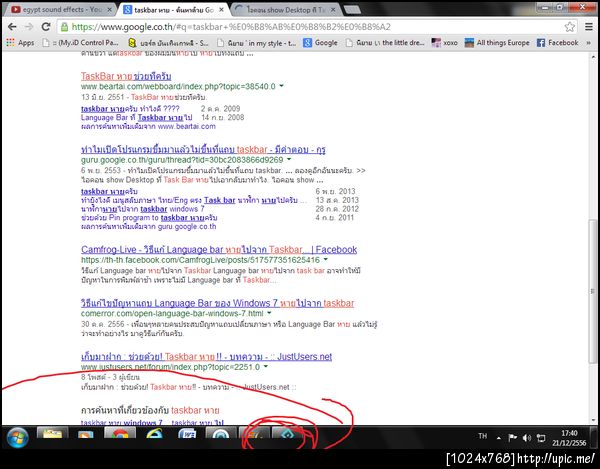Open Windows Explorer folder from taskbar
The image size is (600, 469).
pyautogui.click(x=53, y=434)
